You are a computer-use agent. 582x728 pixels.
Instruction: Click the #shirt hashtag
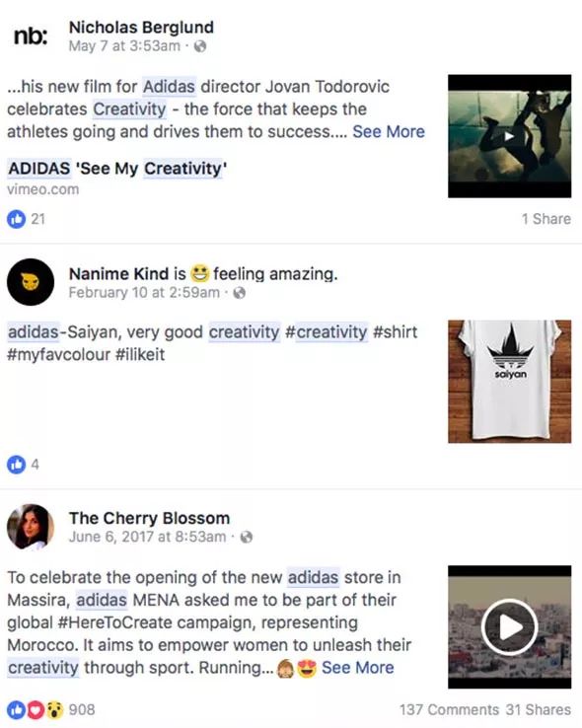[x=395, y=332]
